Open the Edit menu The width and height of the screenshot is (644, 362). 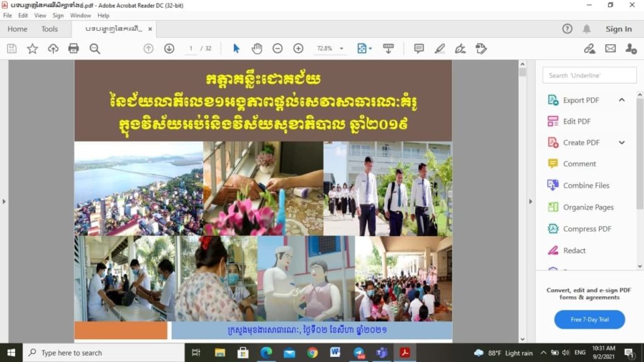(x=23, y=15)
